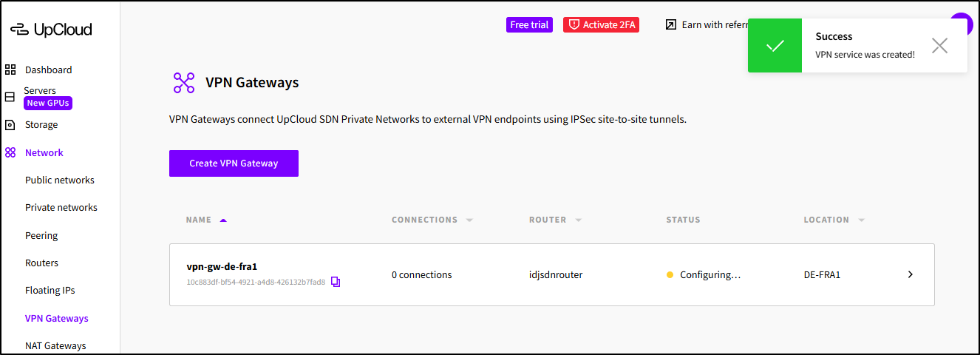
Task: Click the Activate 2FA badge
Action: [x=601, y=25]
